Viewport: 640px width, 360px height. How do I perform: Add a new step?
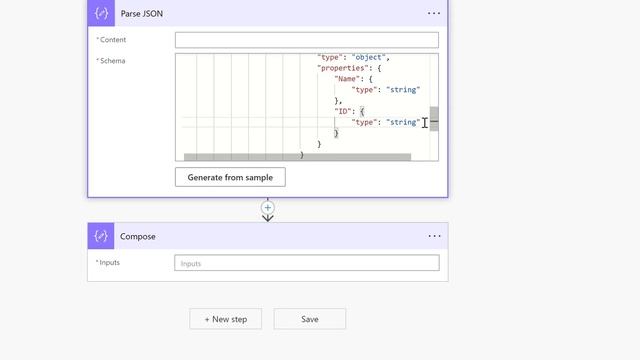[x=226, y=319]
